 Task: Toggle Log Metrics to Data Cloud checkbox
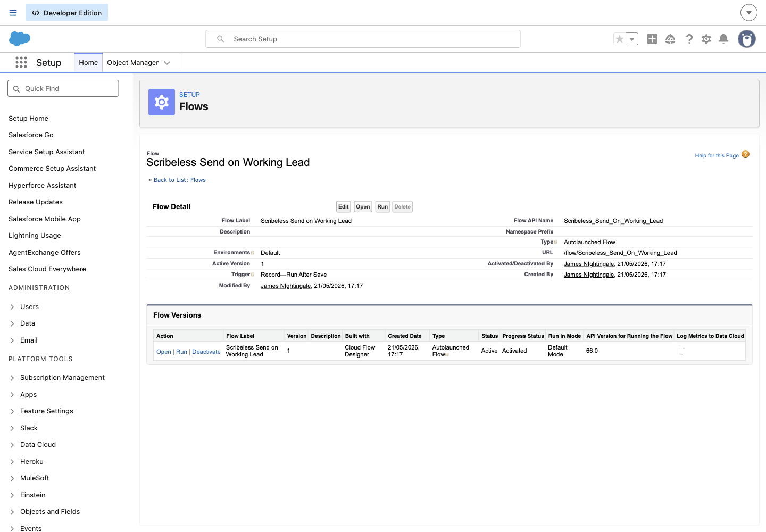(682, 352)
